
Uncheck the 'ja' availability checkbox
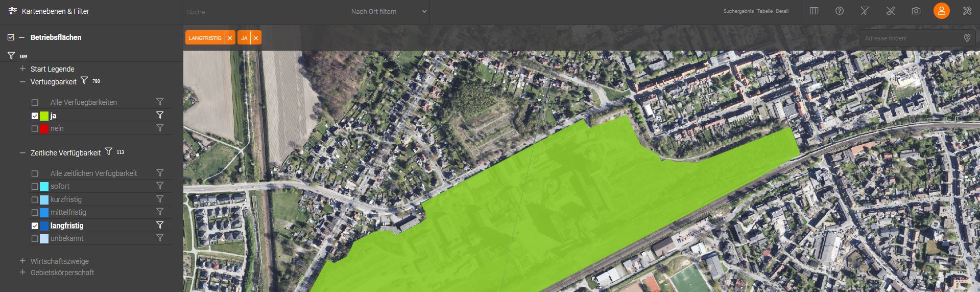pyautogui.click(x=35, y=116)
